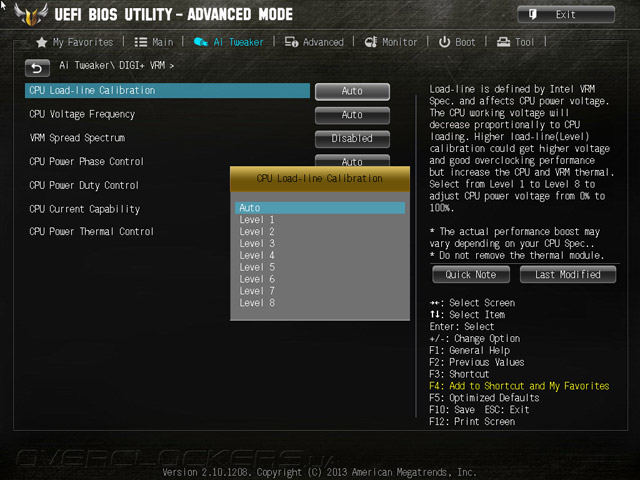The height and width of the screenshot is (480, 640).
Task: Switch to the Boot tab
Action: pyautogui.click(x=457, y=42)
